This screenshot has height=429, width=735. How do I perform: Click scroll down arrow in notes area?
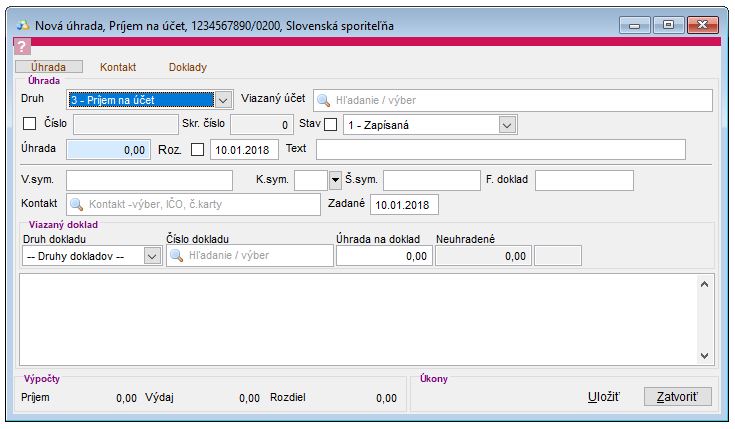pyautogui.click(x=704, y=355)
